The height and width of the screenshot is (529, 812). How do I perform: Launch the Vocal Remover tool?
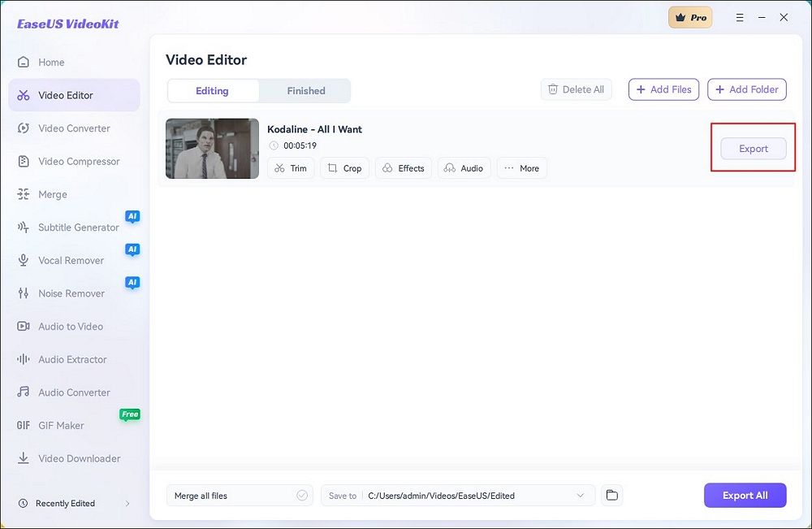coord(71,261)
